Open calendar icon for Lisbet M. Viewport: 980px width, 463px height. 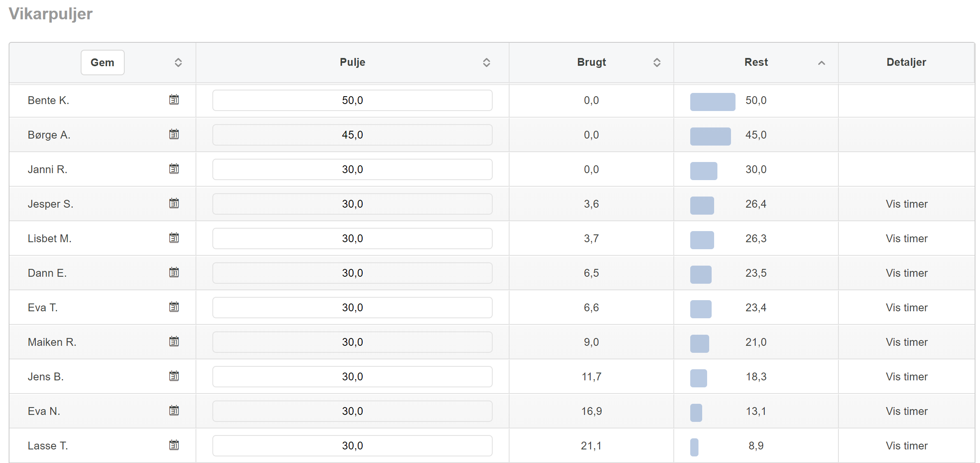pyautogui.click(x=174, y=238)
